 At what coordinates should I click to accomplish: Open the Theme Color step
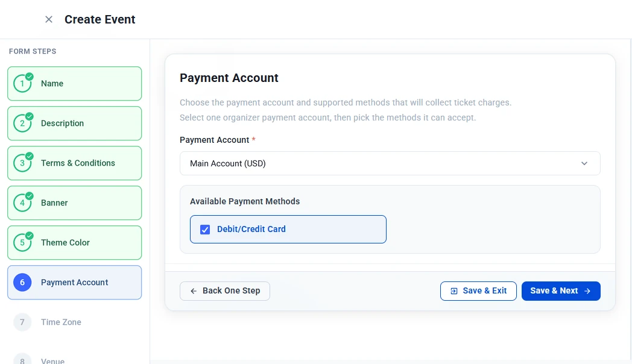tap(75, 242)
